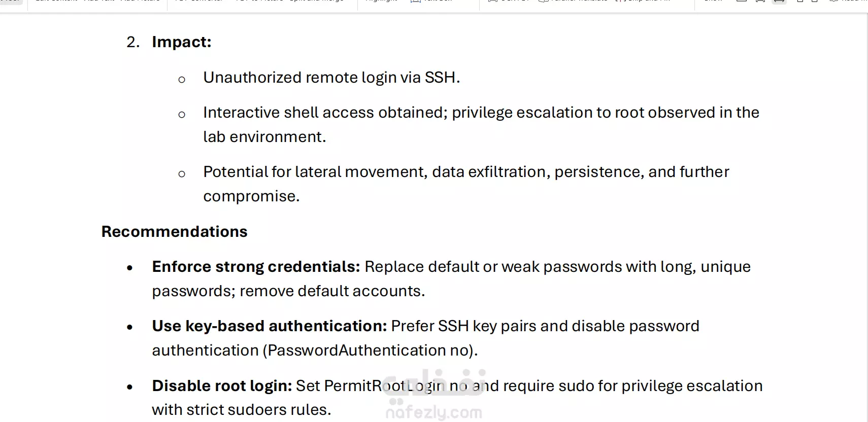Click the bold Enforce strong credentials: text
868x422 pixels.
[x=256, y=267]
